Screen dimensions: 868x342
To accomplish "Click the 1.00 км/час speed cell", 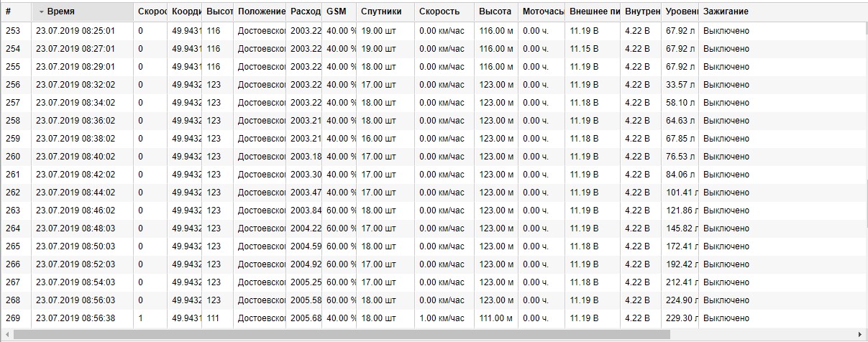I will tap(442, 318).
